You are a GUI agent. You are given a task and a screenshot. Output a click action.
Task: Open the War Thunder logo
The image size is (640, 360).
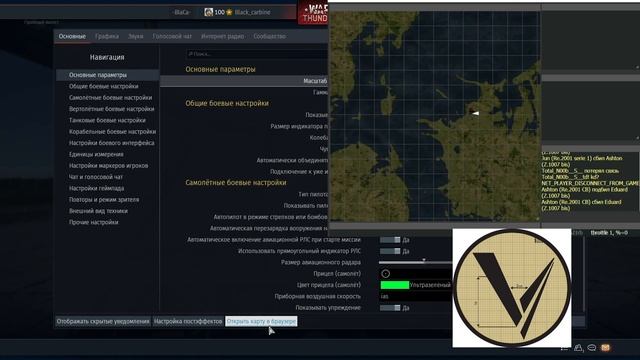313,13
